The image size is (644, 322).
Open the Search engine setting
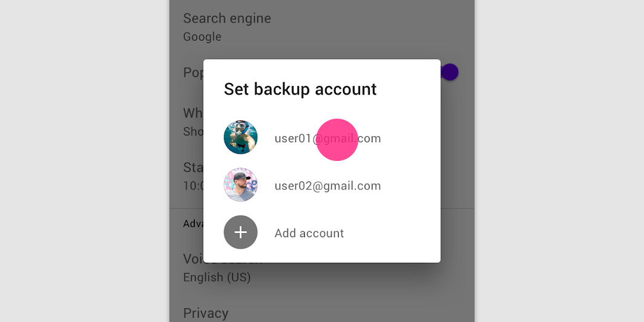pyautogui.click(x=227, y=18)
